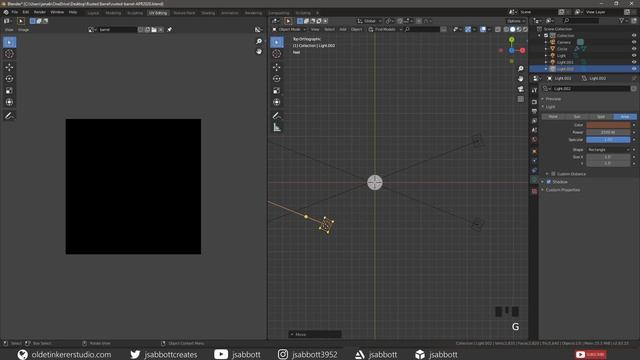Image resolution: width=640 pixels, height=360 pixels.
Task: Click the viewport pan hand icon
Action: (x=520, y=79)
